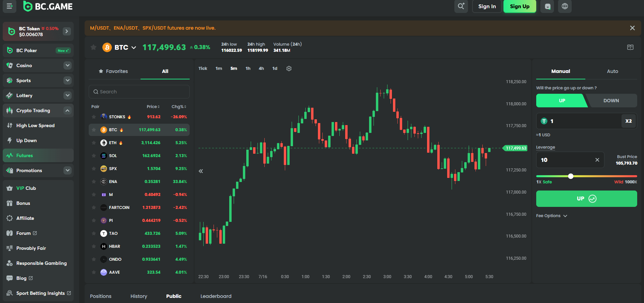The image size is (644, 303).
Task: Toggle favorite star for ONDO
Action: (94, 259)
